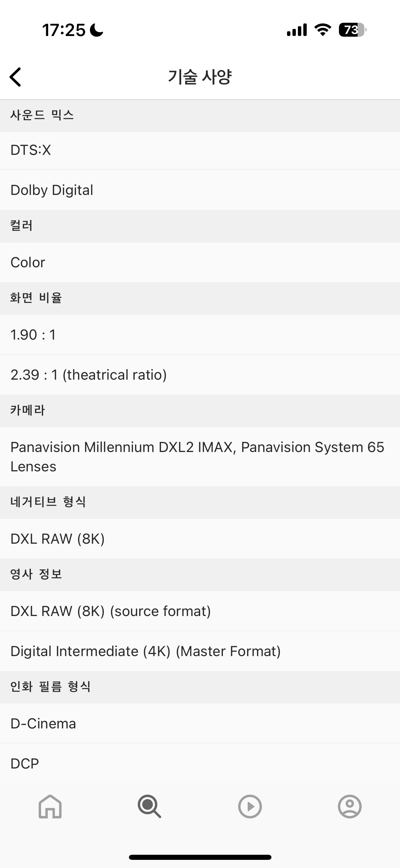Viewport: 400px width, 868px height.
Task: Tap the back arrow icon
Action: click(x=16, y=77)
